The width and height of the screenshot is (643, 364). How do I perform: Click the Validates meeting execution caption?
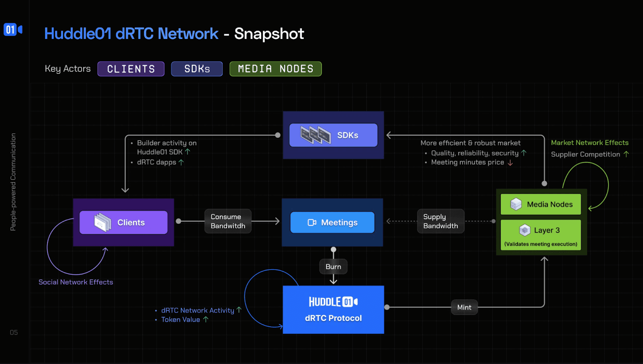click(541, 244)
